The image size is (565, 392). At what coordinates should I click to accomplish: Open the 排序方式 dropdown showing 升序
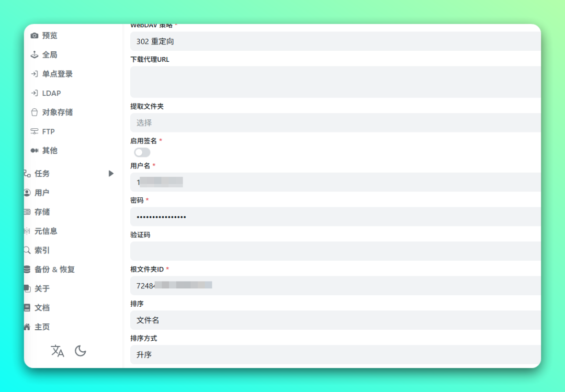tap(335, 354)
